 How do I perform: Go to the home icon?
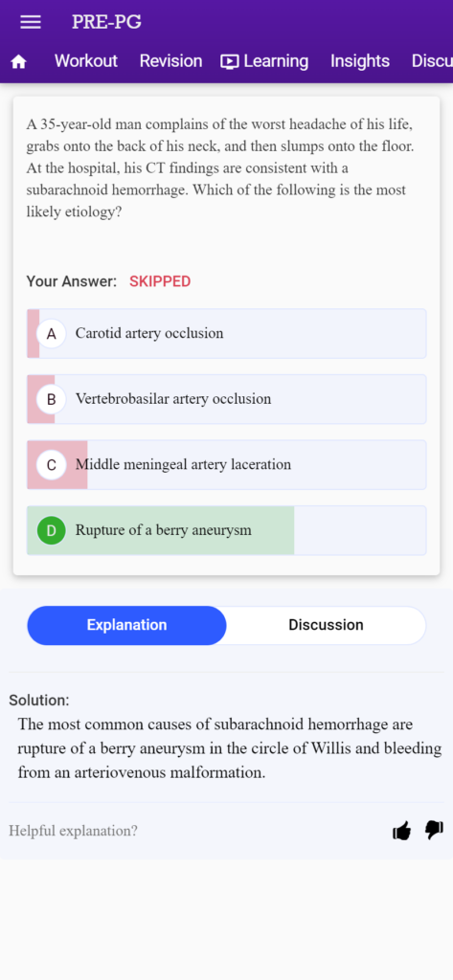[x=19, y=61]
